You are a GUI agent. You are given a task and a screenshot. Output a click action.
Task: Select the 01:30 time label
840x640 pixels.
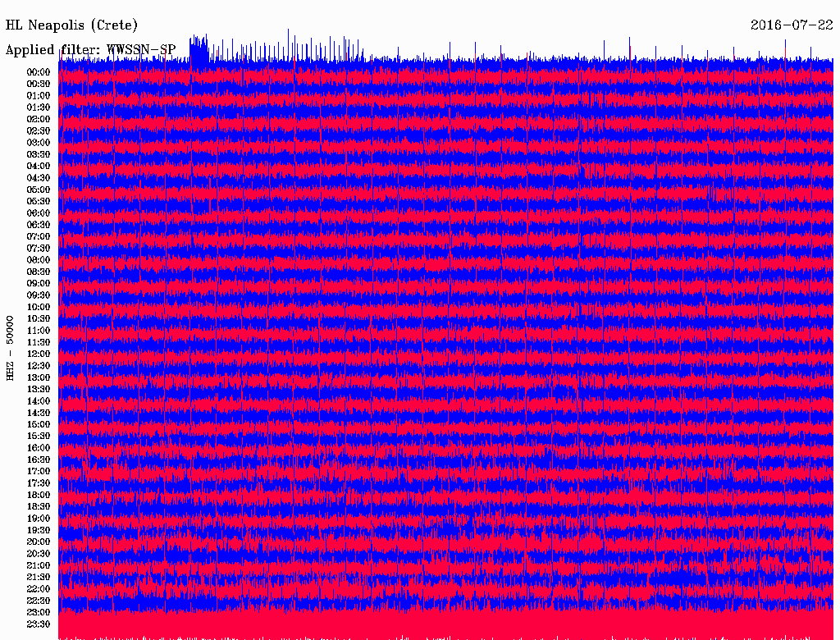click(39, 107)
